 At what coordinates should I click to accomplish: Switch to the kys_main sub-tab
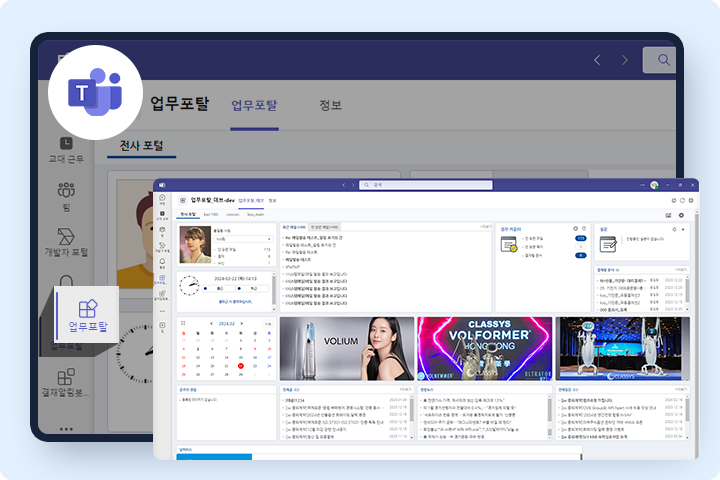(256, 215)
